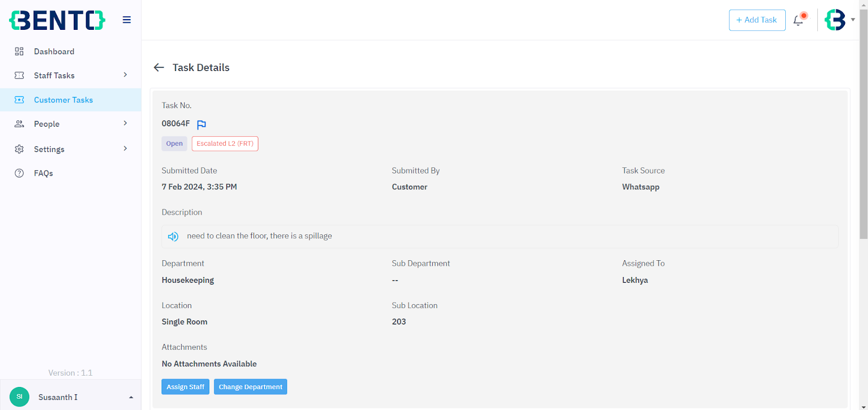Click the Open status badge
868x410 pixels.
point(175,144)
